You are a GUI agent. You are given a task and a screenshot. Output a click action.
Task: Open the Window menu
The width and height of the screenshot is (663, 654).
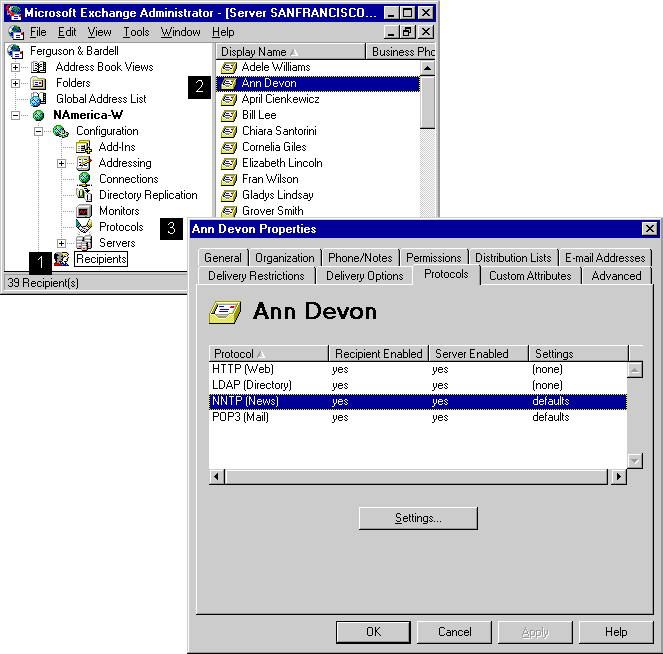181,32
